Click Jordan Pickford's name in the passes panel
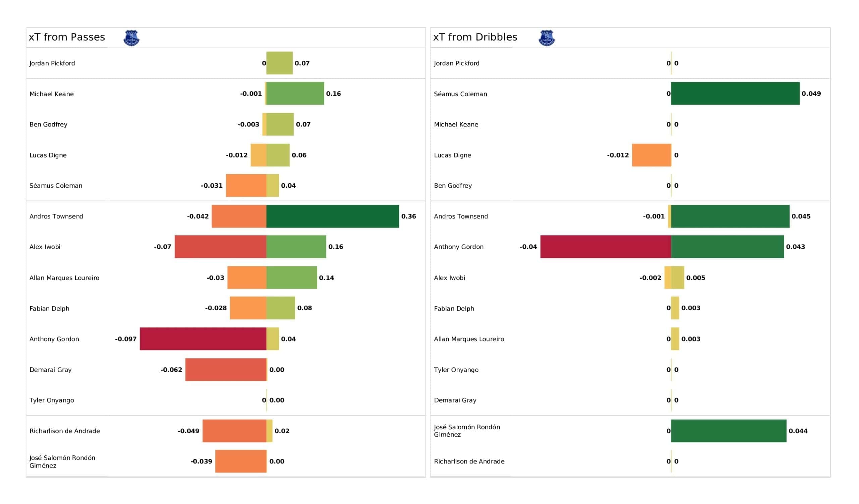This screenshot has width=859, height=504. tap(52, 63)
